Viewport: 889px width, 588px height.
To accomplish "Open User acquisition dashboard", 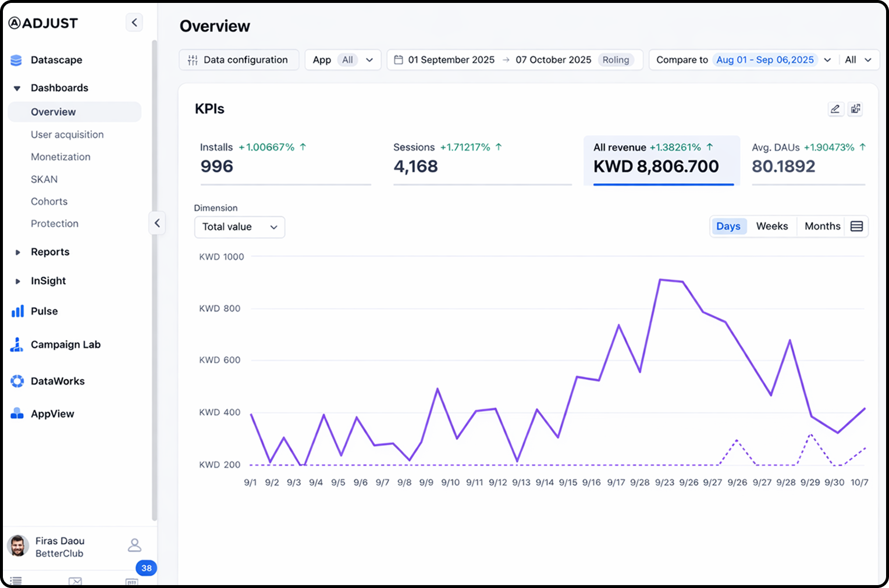I will coord(67,134).
